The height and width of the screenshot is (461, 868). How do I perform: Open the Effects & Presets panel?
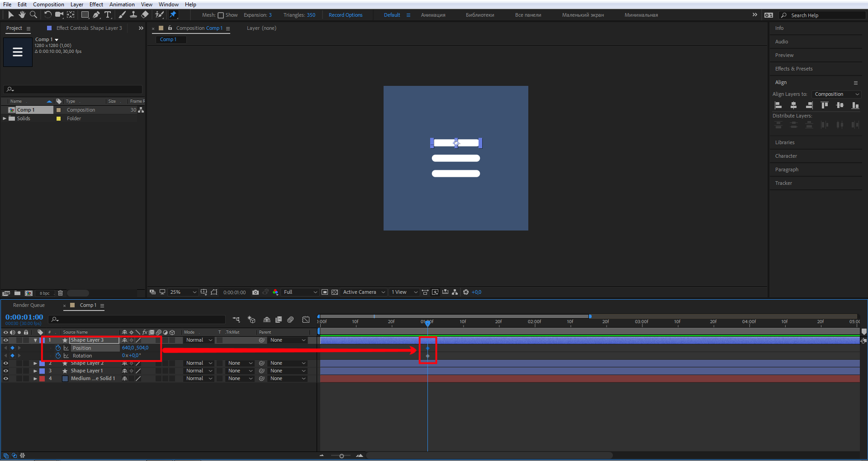(794, 69)
